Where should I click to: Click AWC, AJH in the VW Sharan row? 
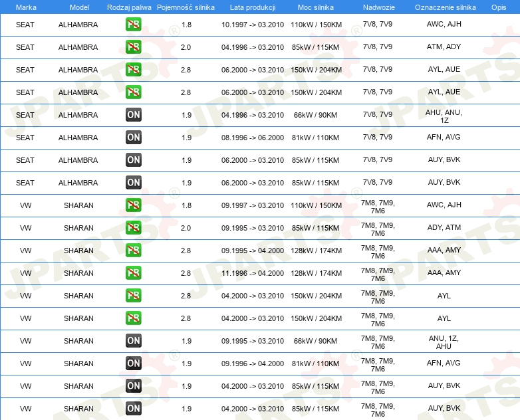point(444,205)
